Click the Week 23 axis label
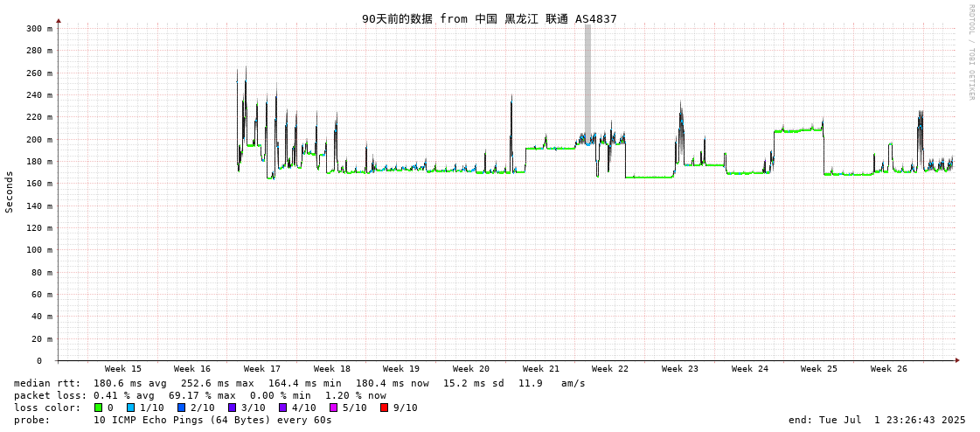 680,369
